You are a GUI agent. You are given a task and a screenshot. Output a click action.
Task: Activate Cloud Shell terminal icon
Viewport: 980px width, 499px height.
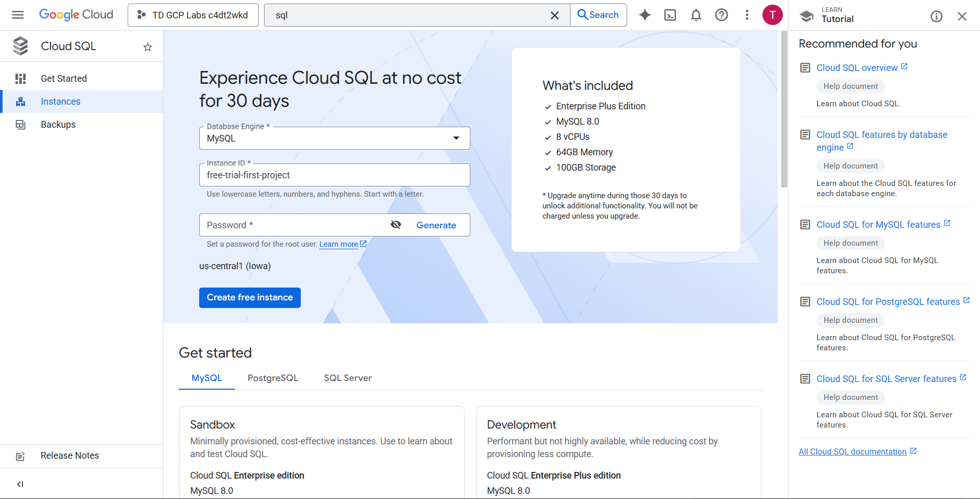pyautogui.click(x=670, y=15)
